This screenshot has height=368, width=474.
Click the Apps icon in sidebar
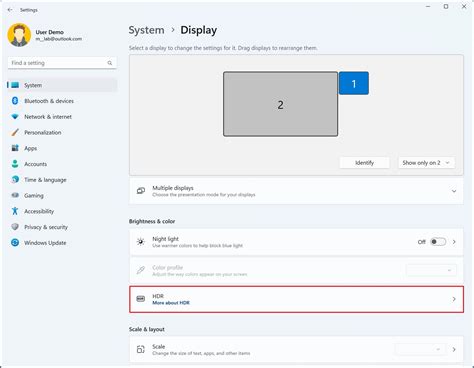(x=15, y=148)
